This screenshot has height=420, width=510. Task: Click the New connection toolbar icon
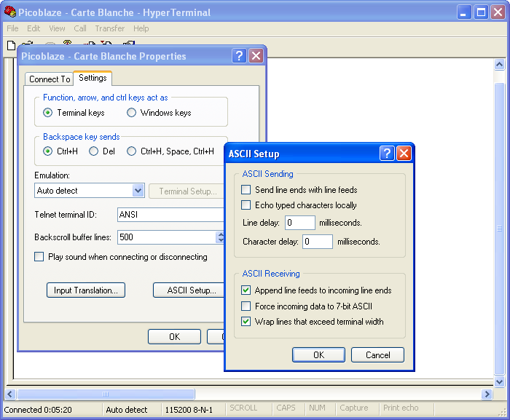click(x=11, y=45)
